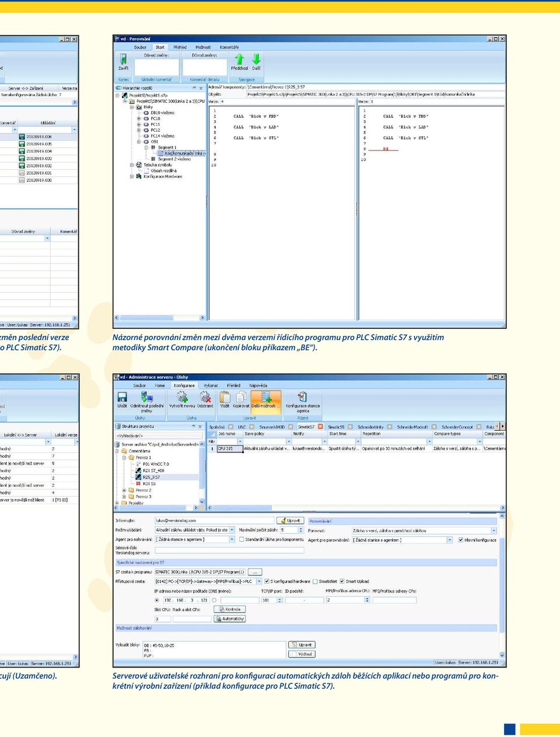Go to previous difference with Předchozí arrow

[x=239, y=59]
